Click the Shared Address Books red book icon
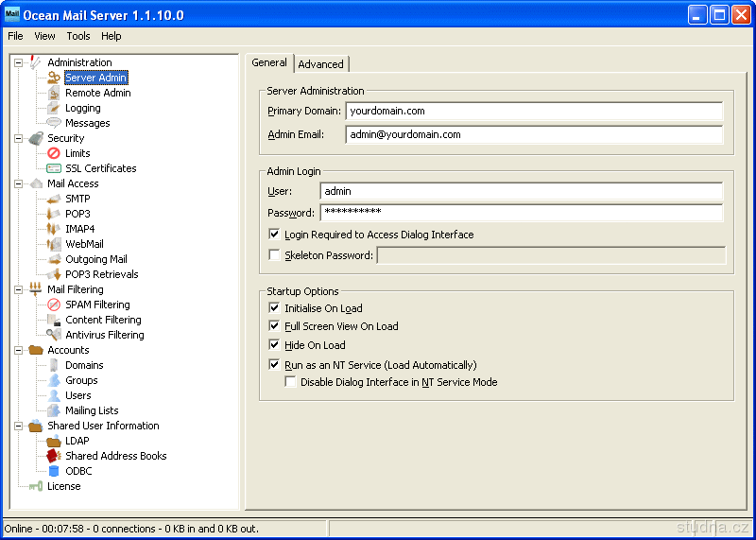Image resolution: width=756 pixels, height=540 pixels. (54, 456)
